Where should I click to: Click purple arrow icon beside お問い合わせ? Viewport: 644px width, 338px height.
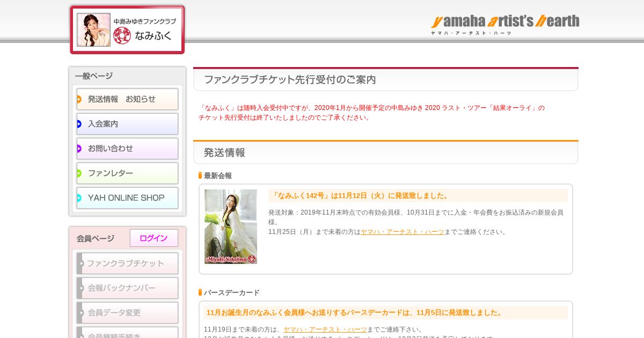coord(79,149)
